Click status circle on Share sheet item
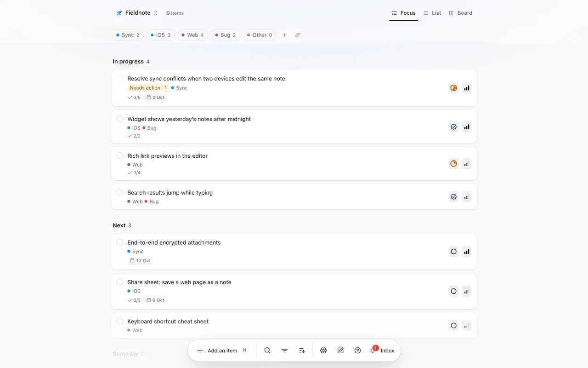 (453, 291)
